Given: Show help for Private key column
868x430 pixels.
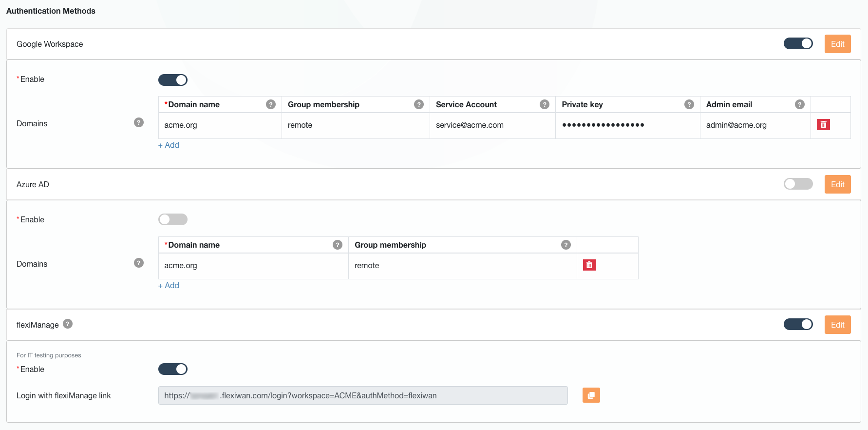Looking at the screenshot, I should (x=689, y=104).
